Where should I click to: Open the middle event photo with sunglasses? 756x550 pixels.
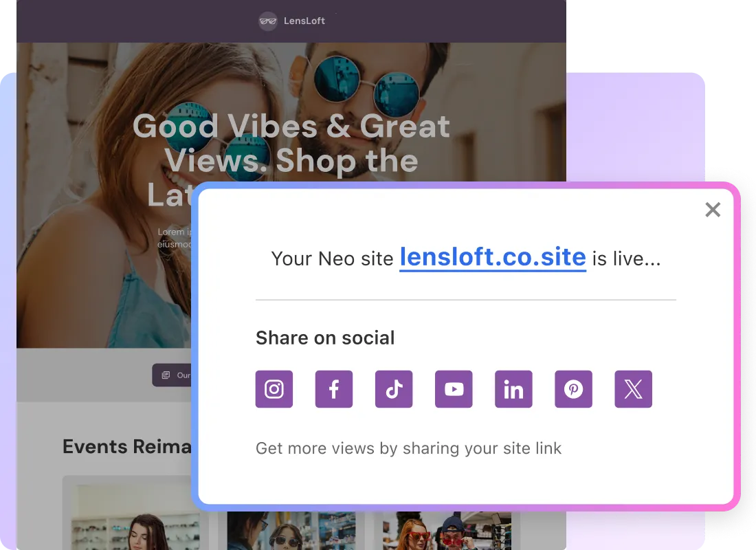[x=291, y=530]
